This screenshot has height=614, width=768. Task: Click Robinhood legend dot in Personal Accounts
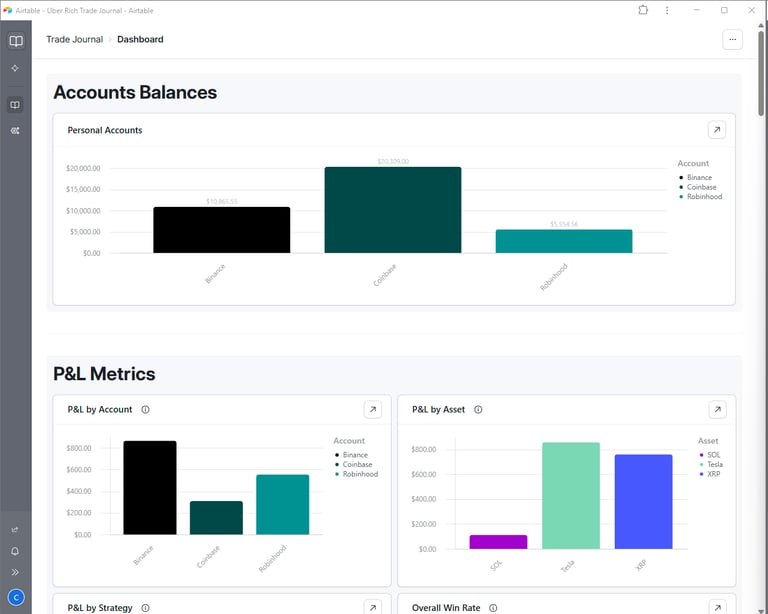[x=681, y=196]
